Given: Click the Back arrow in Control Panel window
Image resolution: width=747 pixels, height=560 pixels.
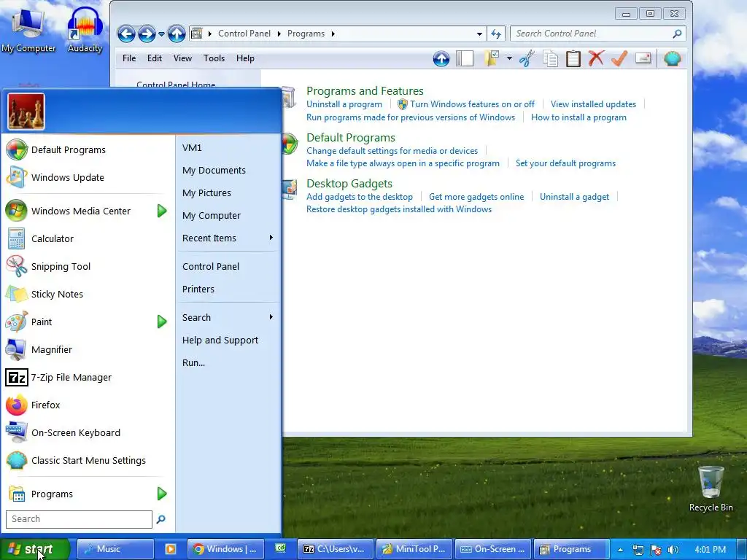Looking at the screenshot, I should tap(126, 34).
